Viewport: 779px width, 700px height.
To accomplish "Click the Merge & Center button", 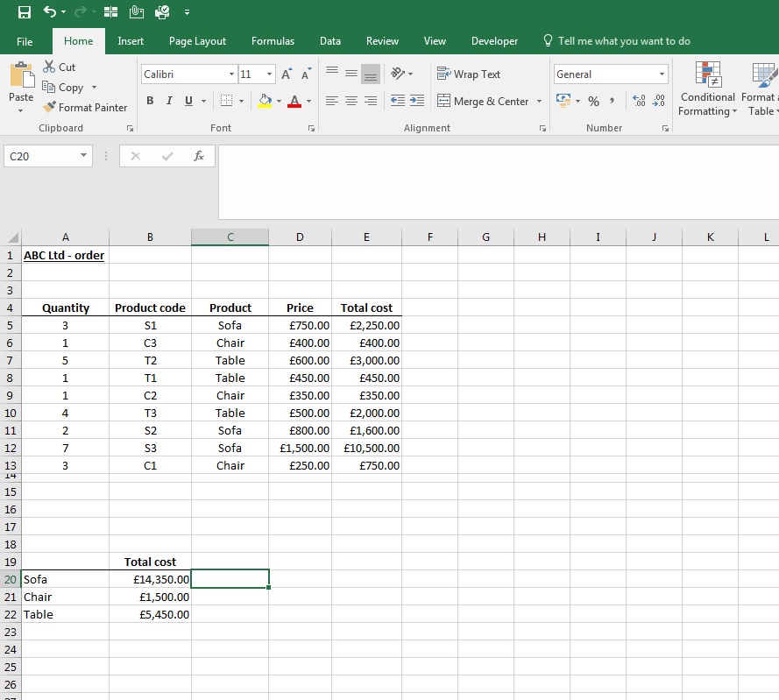I will click(483, 102).
